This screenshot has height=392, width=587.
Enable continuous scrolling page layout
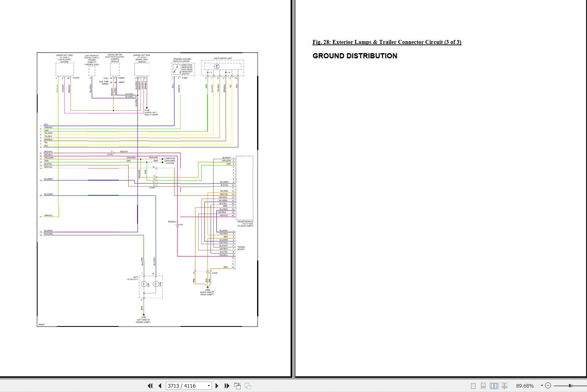tap(483, 386)
